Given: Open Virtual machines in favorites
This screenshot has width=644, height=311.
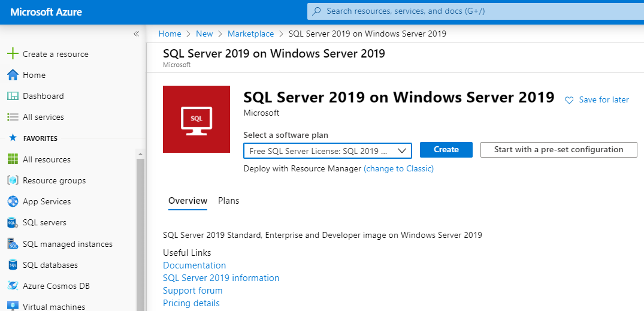Looking at the screenshot, I should (54, 307).
